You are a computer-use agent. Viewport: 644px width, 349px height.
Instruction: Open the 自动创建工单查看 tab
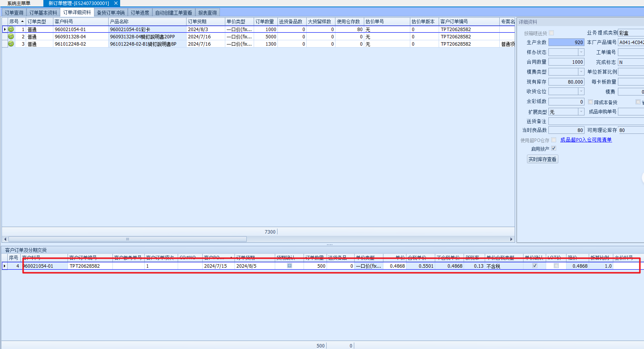coord(174,13)
